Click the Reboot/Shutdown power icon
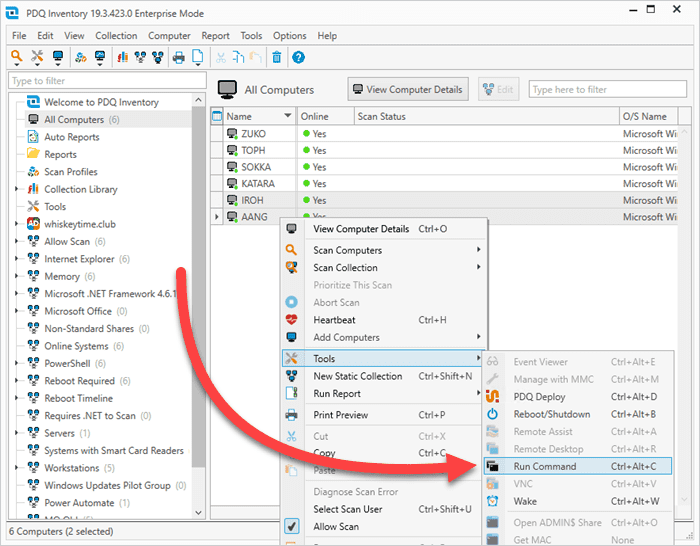The height and width of the screenshot is (546, 700). (492, 414)
